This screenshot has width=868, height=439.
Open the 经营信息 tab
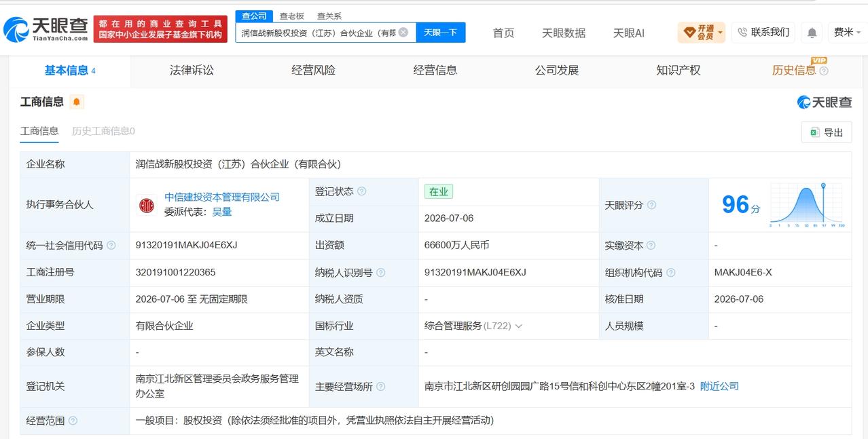coord(435,70)
